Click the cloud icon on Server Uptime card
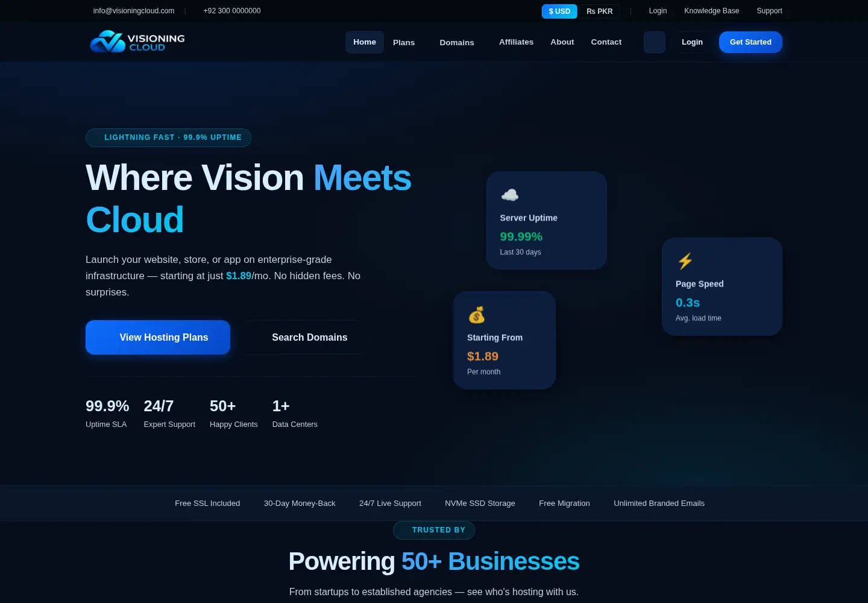 (x=510, y=195)
